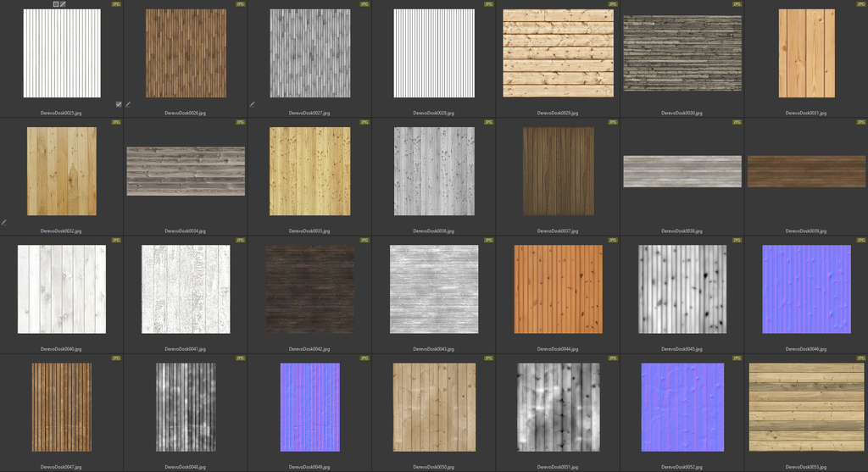Click the DerevoDosk0040.jpg file name label
The width and height of the screenshot is (868, 472).
pos(62,348)
